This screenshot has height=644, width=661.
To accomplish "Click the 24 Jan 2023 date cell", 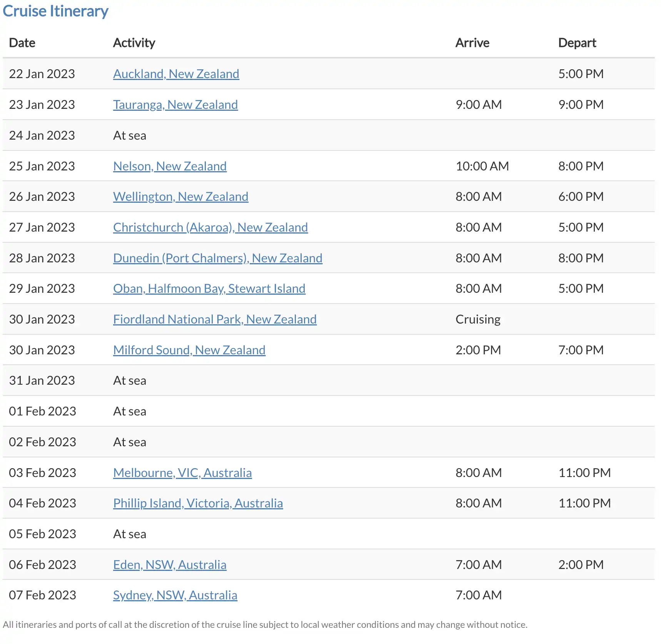I will coord(42,135).
